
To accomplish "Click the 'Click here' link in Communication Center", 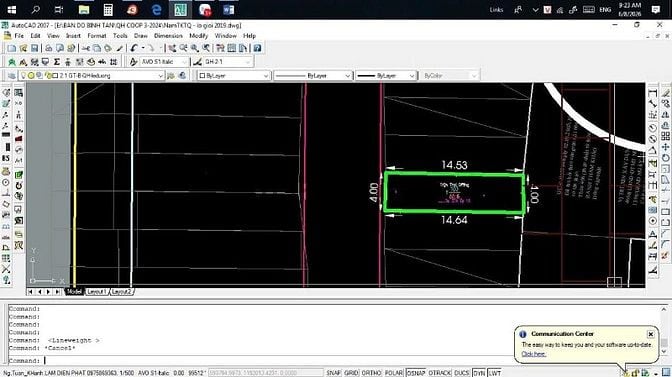I will (x=534, y=354).
